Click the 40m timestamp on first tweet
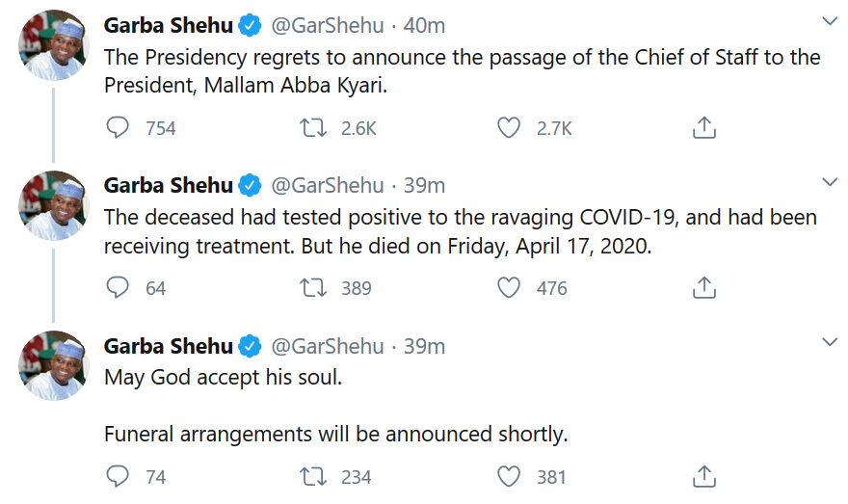 click(x=424, y=25)
